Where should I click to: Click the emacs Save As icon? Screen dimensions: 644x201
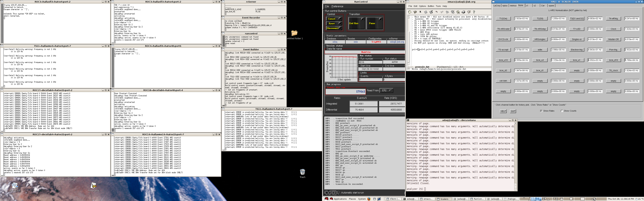click(x=431, y=12)
